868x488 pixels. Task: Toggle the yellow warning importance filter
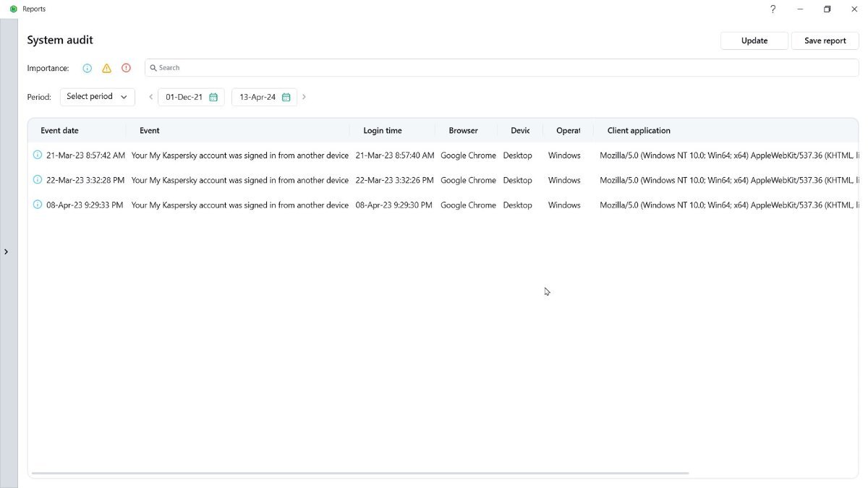[106, 68]
